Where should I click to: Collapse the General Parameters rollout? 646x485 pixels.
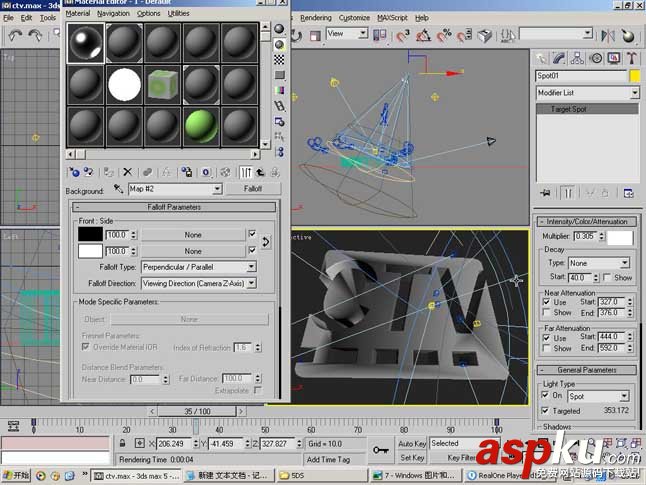coord(587,370)
